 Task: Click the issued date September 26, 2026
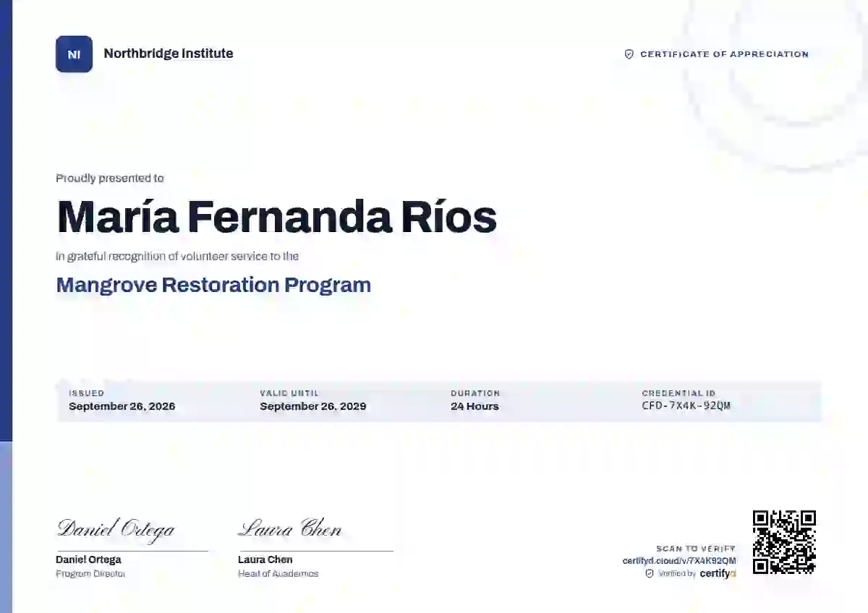pyautogui.click(x=122, y=406)
